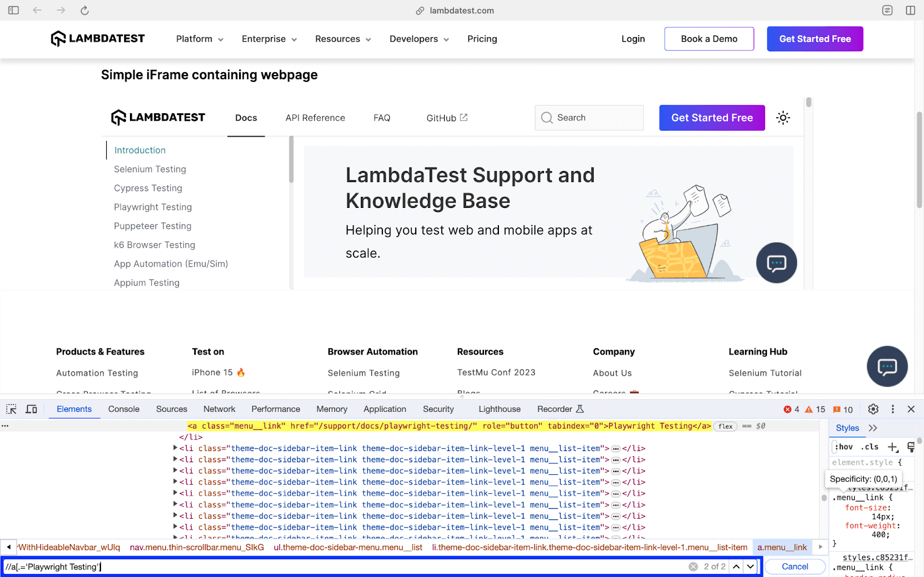Image resolution: width=924 pixels, height=577 pixels.
Task: Go forward with browser forward arrow
Action: tap(61, 10)
